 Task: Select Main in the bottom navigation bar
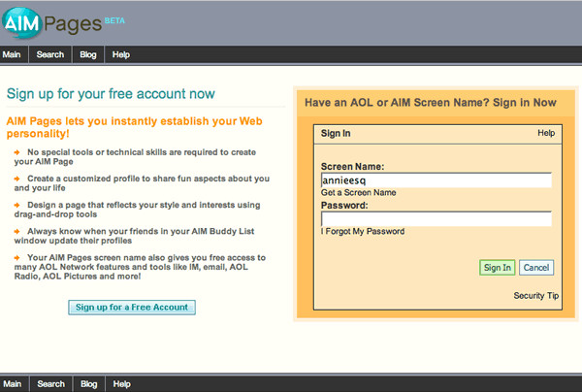(13, 384)
